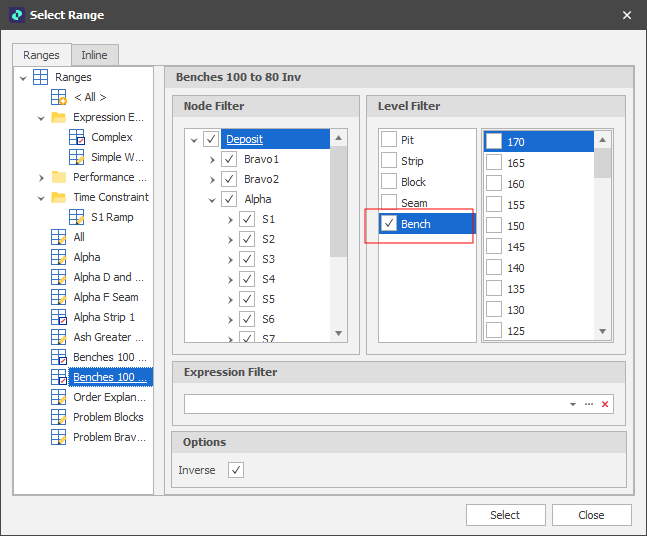Click the Problem Blocks range icon

(x=59, y=417)
